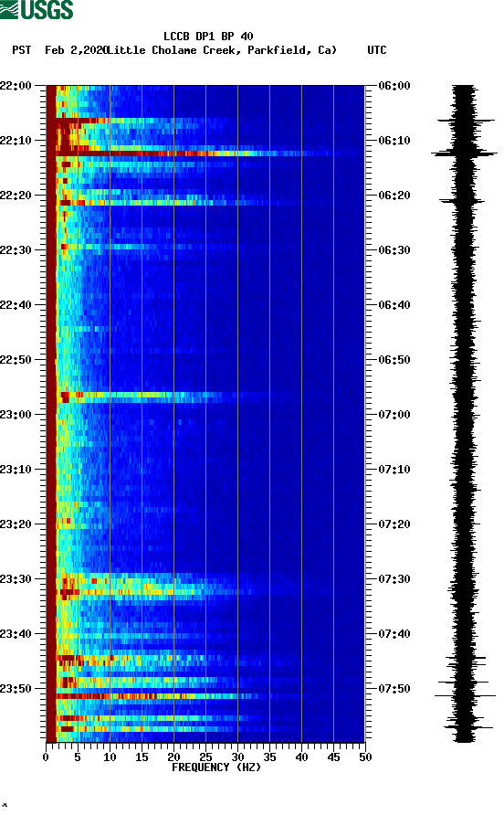Viewport: 504px width, 815px height.
Task: Click the 06:40 UTC time label
Action: click(x=394, y=305)
